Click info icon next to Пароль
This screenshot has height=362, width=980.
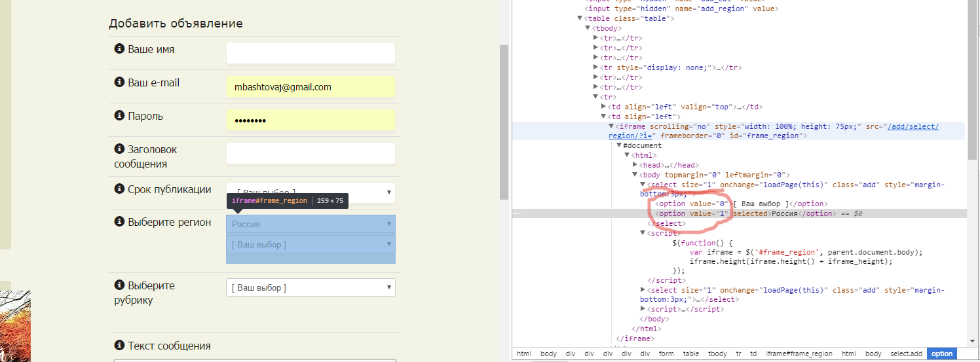[x=119, y=116]
